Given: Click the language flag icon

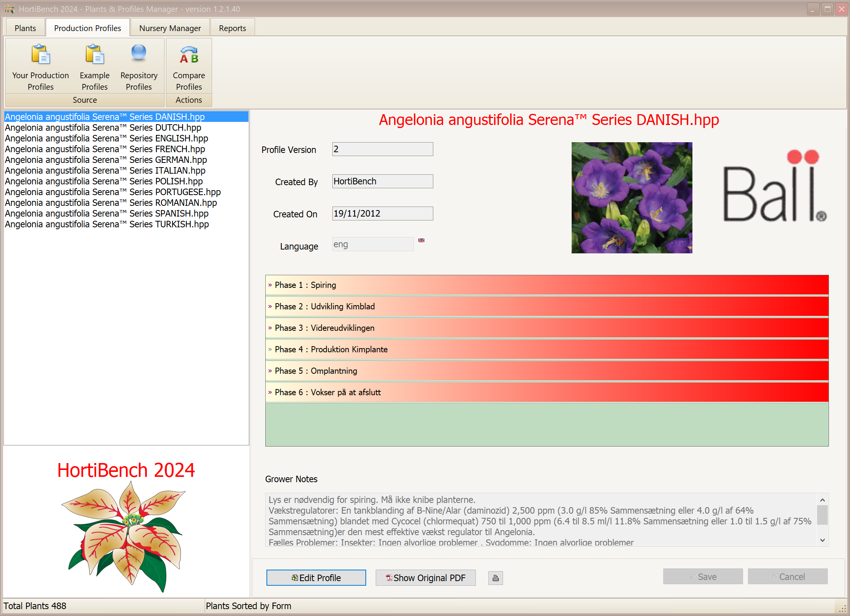Looking at the screenshot, I should click(421, 240).
